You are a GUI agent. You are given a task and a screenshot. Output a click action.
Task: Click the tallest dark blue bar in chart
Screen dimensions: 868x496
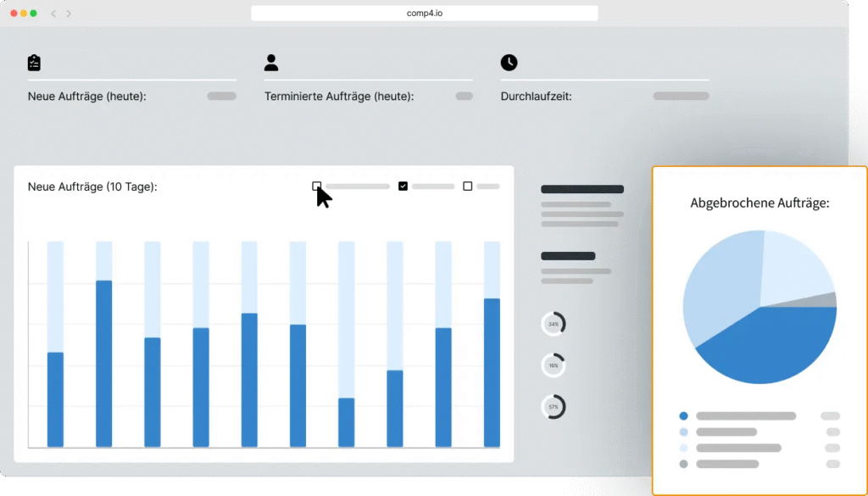(x=104, y=363)
